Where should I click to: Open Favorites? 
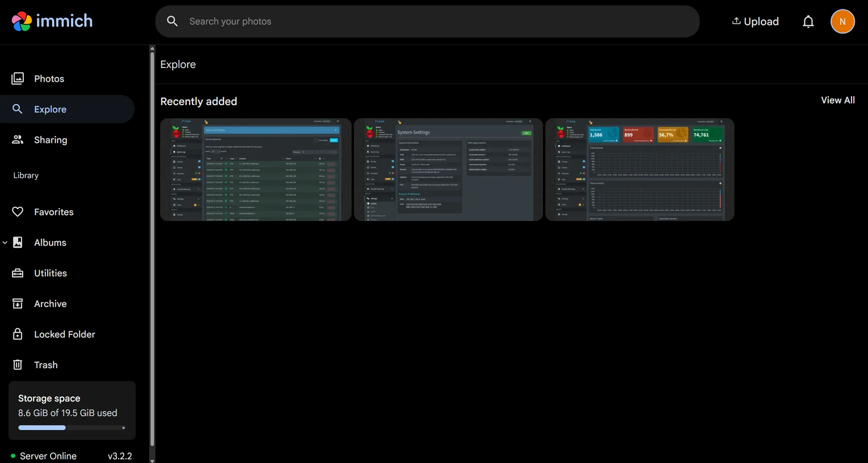click(x=54, y=212)
